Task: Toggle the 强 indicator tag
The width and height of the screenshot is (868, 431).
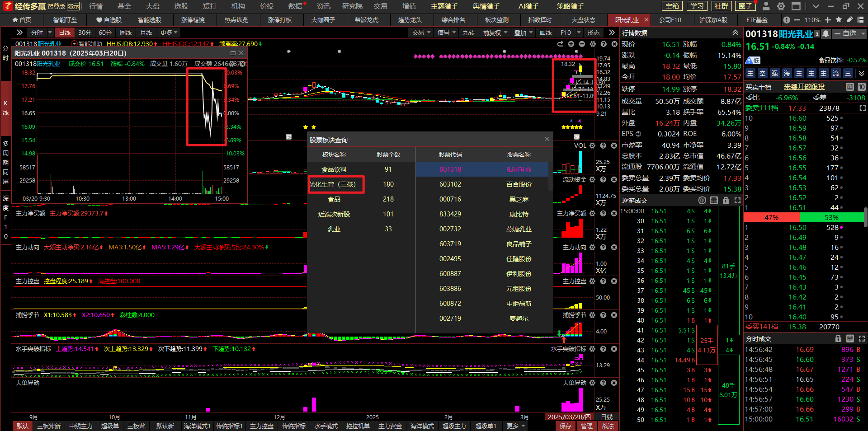Action: coord(775,73)
